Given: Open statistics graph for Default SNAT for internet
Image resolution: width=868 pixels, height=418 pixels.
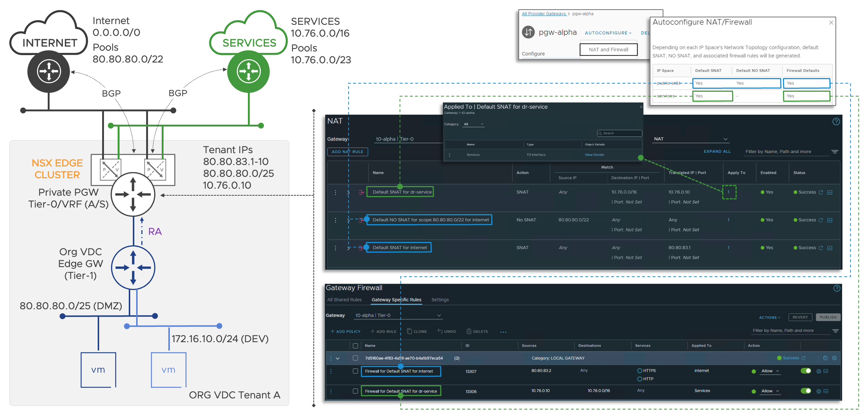Looking at the screenshot, I should tap(830, 248).
